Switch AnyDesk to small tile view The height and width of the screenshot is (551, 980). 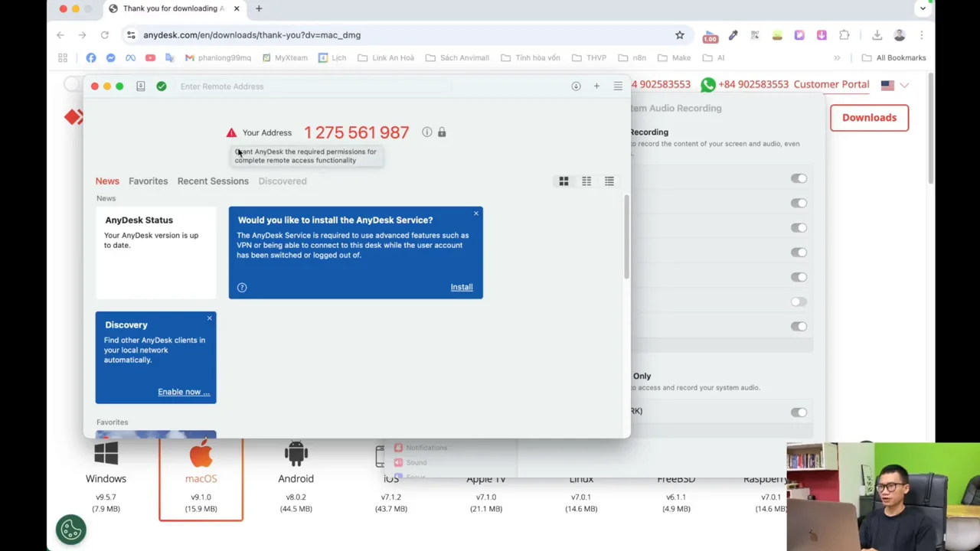point(586,181)
